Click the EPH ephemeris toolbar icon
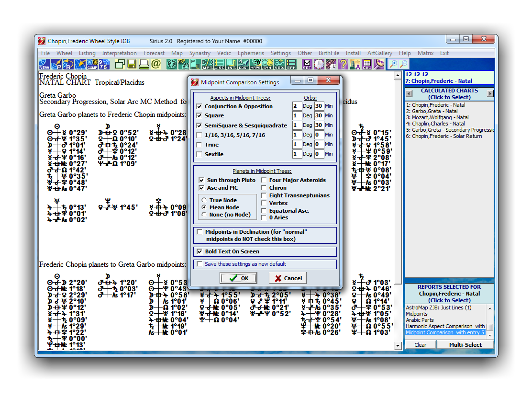 [291, 64]
